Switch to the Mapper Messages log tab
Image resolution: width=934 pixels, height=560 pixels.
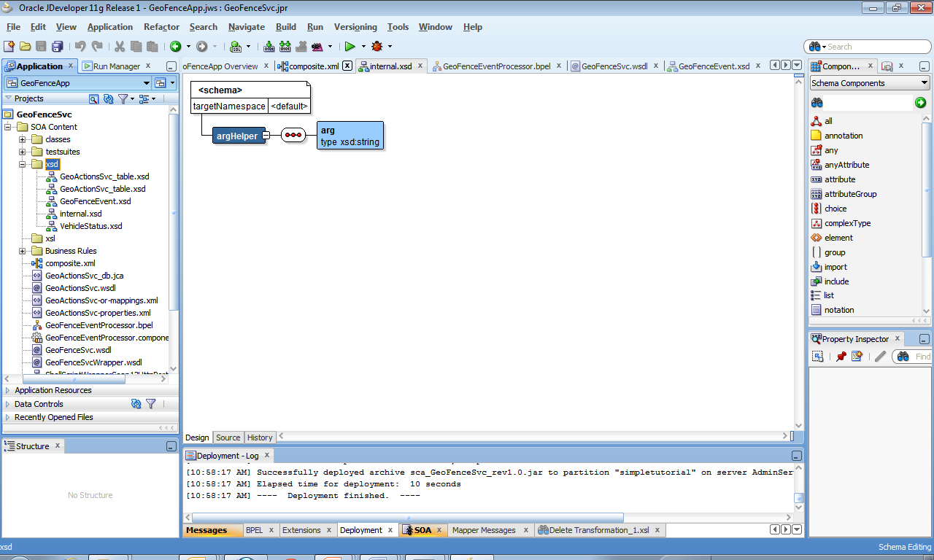(484, 530)
